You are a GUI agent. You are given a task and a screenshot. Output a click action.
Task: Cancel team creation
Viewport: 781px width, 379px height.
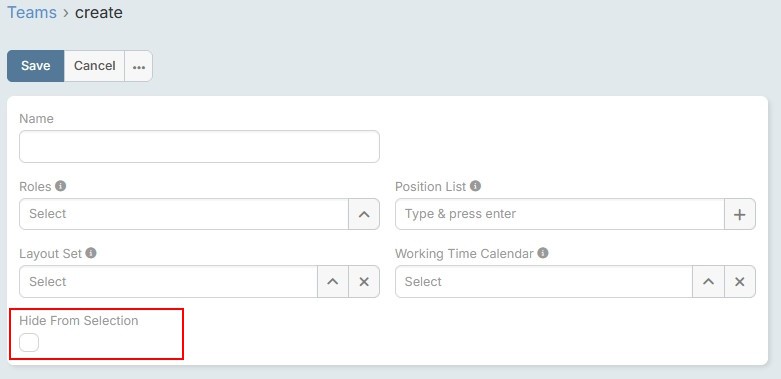(95, 66)
